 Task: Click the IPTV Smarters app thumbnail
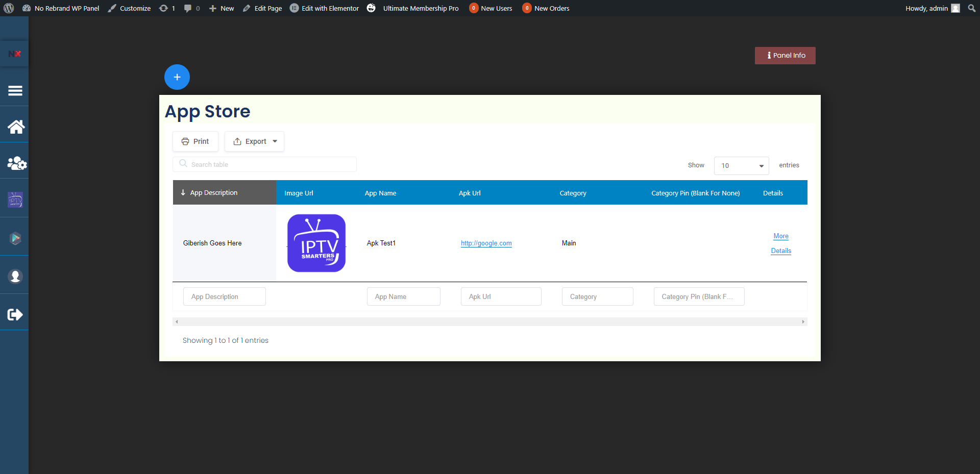click(x=316, y=243)
